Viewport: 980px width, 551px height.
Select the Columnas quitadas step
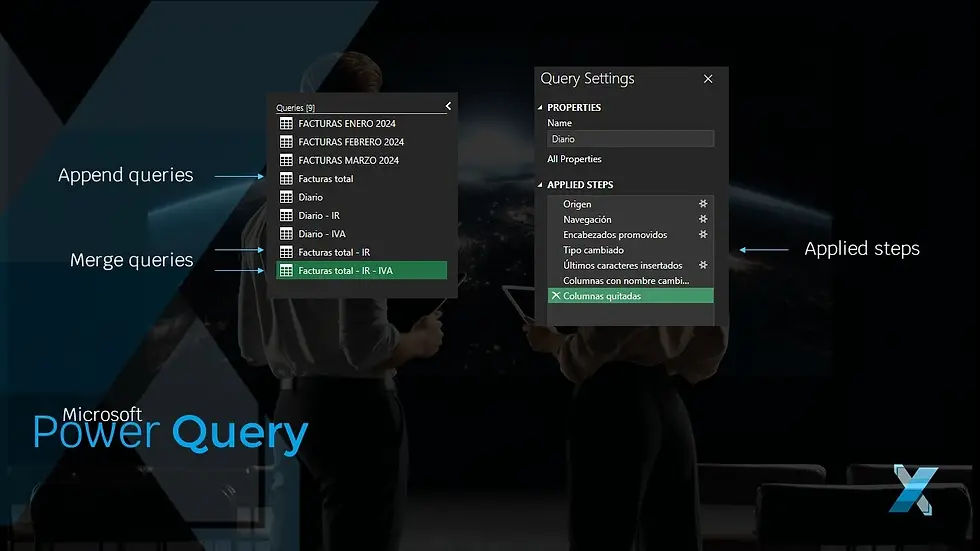(x=631, y=295)
